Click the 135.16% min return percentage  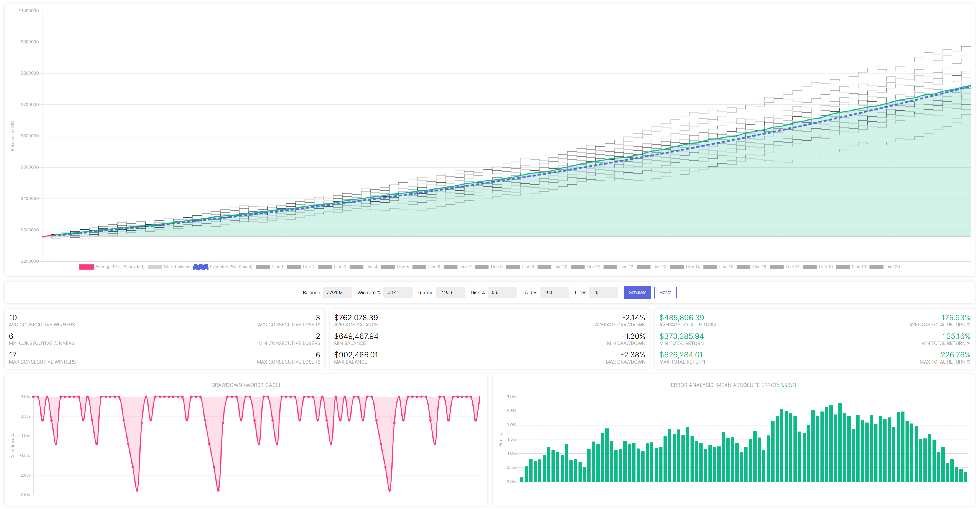point(956,336)
